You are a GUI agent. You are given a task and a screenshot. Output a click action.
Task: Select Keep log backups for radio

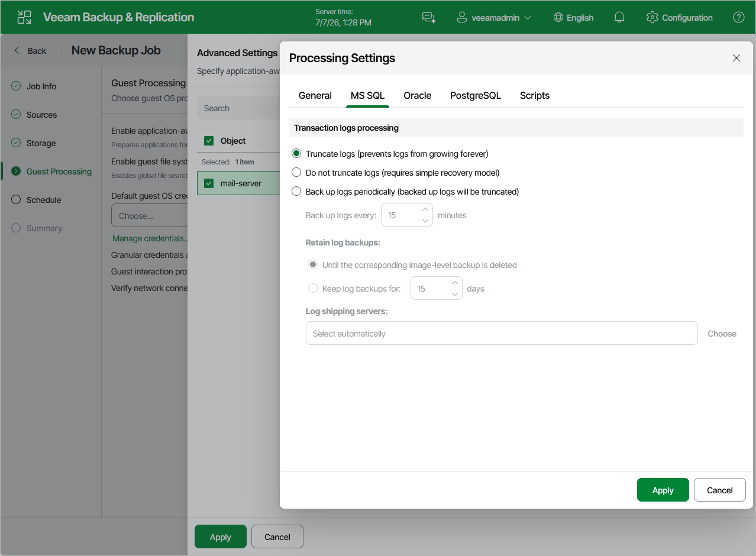tap(313, 289)
